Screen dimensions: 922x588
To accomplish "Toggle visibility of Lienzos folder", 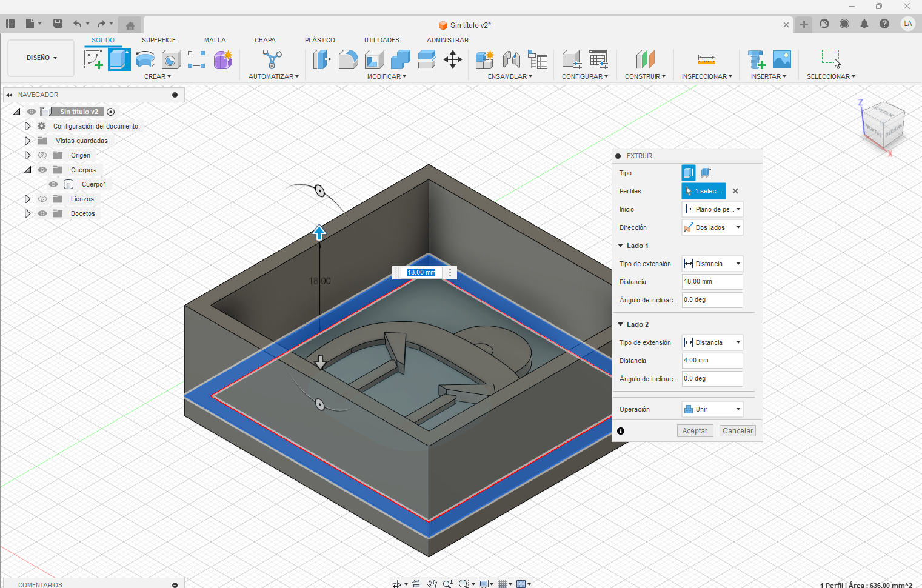I will 42,199.
